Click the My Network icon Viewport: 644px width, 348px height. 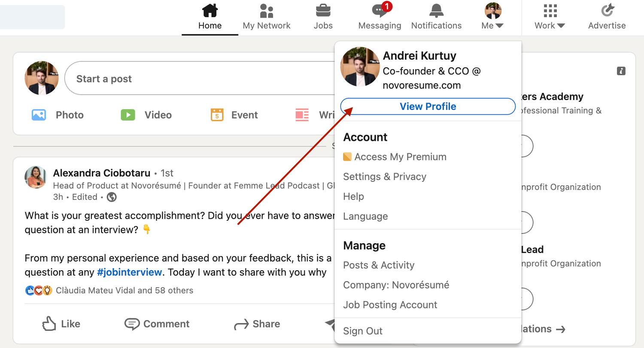point(266,11)
